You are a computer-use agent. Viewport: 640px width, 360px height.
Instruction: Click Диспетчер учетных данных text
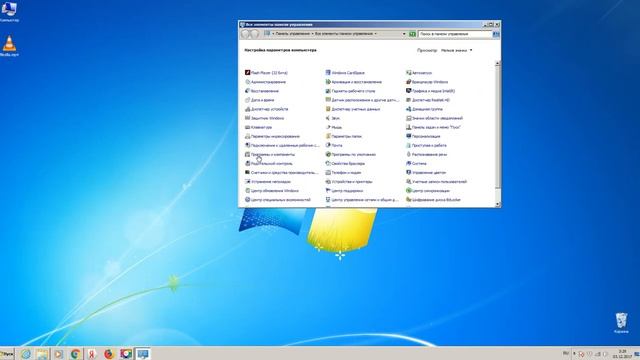point(356,109)
